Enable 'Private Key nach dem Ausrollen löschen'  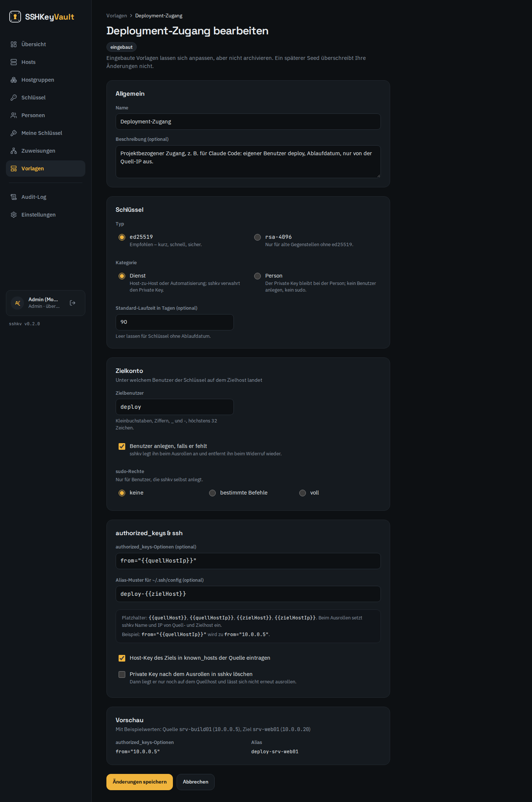pyautogui.click(x=122, y=674)
